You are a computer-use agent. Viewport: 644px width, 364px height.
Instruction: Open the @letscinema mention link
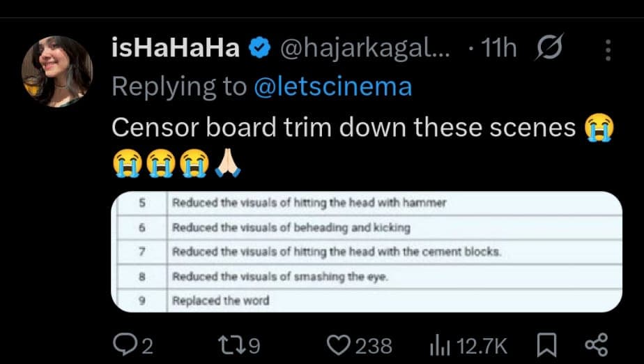332,87
